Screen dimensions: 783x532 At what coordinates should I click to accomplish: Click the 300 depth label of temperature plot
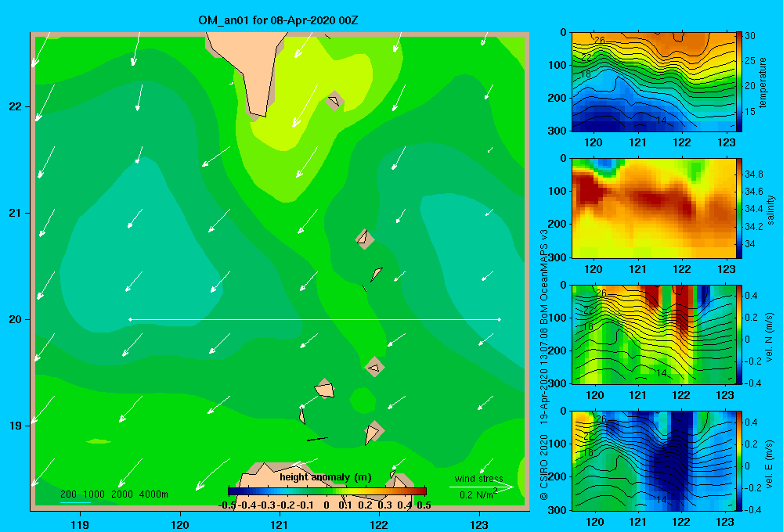(x=557, y=131)
